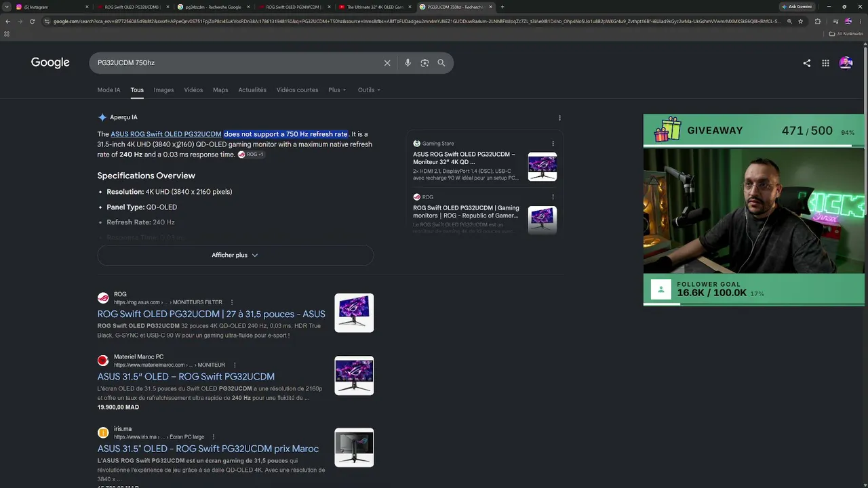Click the share icon in Google header
The image size is (868, 488).
point(806,63)
